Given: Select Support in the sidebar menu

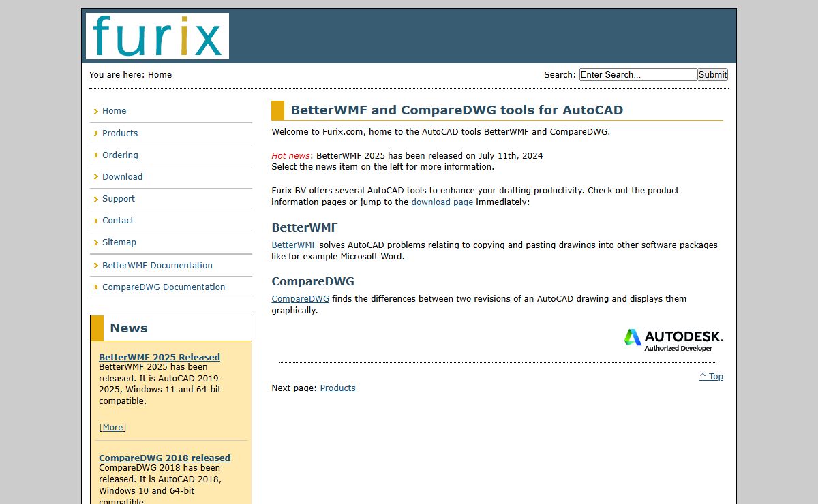Looking at the screenshot, I should click(119, 198).
